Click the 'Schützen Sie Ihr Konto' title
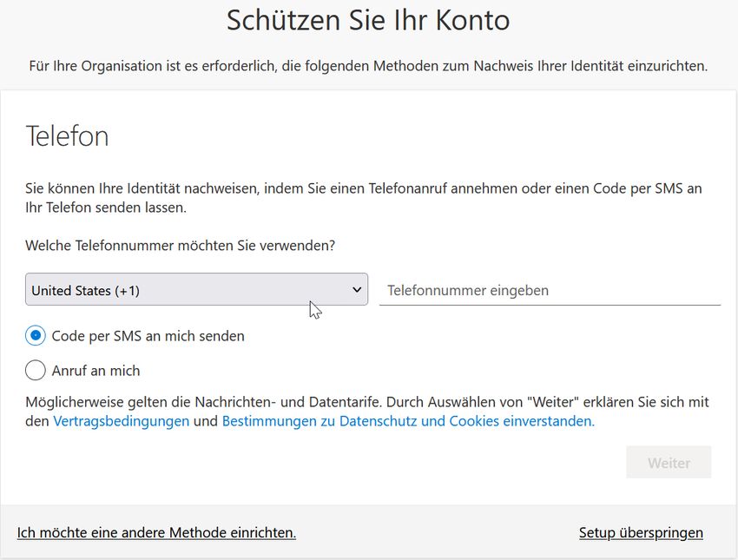Image resolution: width=738 pixels, height=560 pixels. [x=368, y=20]
